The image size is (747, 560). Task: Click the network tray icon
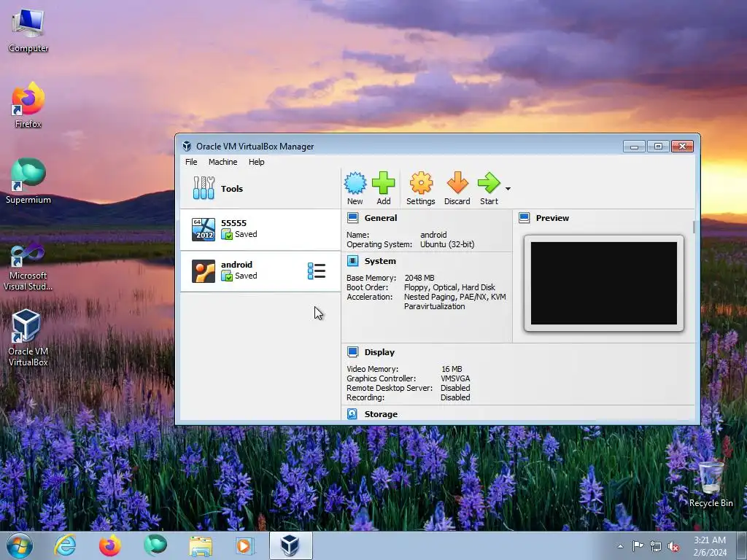point(656,546)
